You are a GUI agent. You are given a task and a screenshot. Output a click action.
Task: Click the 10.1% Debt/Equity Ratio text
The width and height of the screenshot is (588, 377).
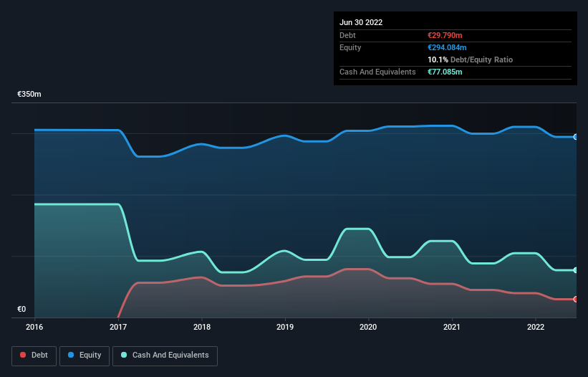(x=471, y=59)
